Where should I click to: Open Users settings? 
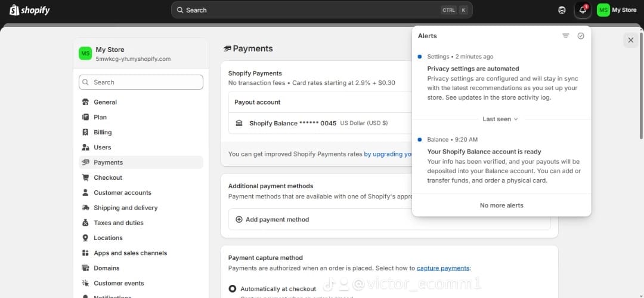(x=141, y=148)
